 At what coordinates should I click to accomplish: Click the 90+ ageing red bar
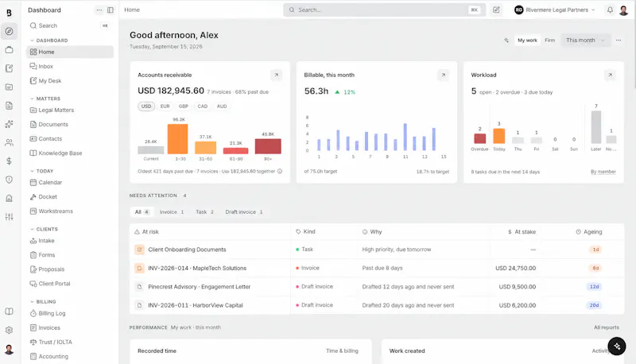tap(268, 146)
